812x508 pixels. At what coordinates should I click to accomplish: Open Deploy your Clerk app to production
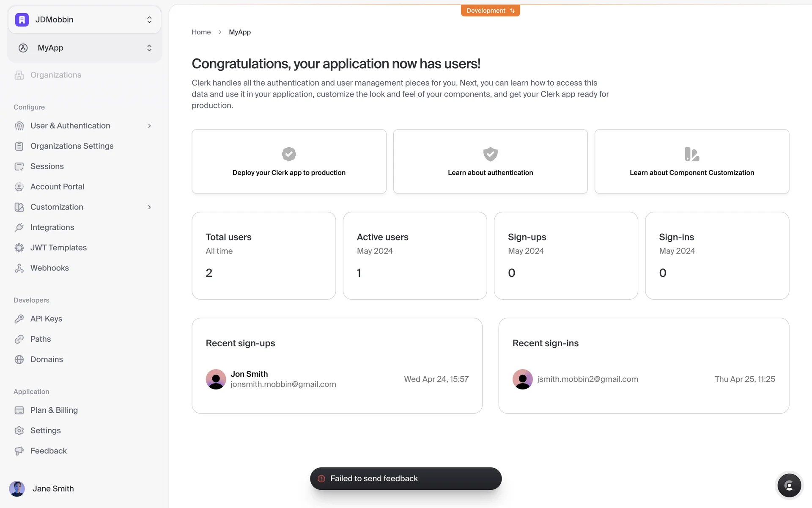tap(289, 162)
